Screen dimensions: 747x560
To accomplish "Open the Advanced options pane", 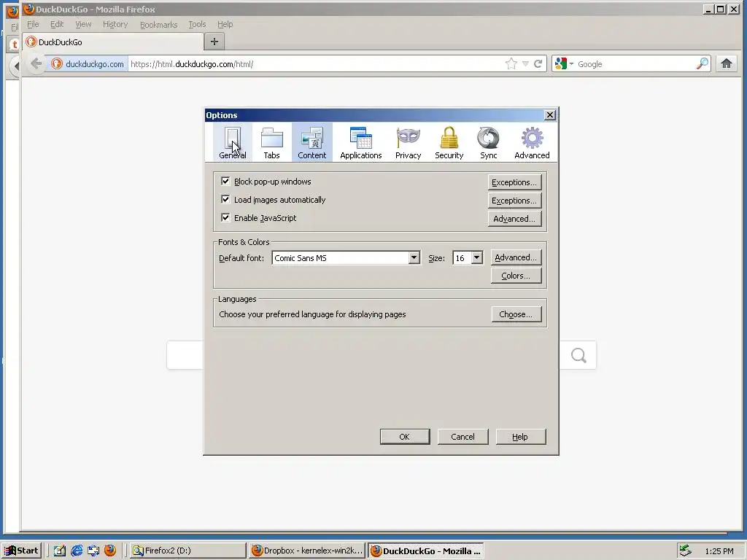I will coord(532,142).
